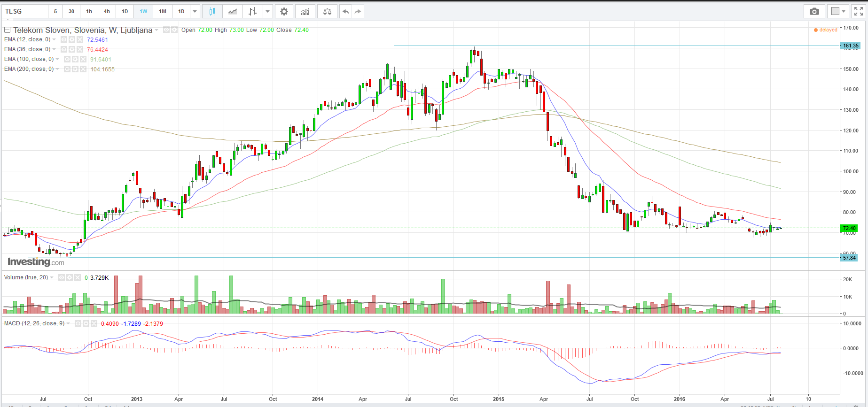
Task: Open more chart types dropdown arrow
Action: [x=267, y=11]
